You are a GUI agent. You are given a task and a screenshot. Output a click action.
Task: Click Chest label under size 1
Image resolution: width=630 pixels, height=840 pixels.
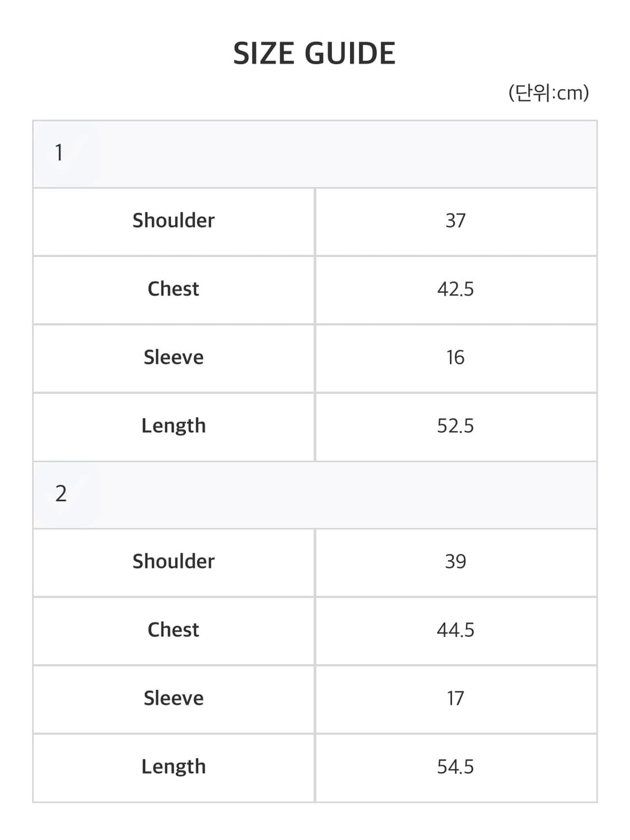pos(174,289)
